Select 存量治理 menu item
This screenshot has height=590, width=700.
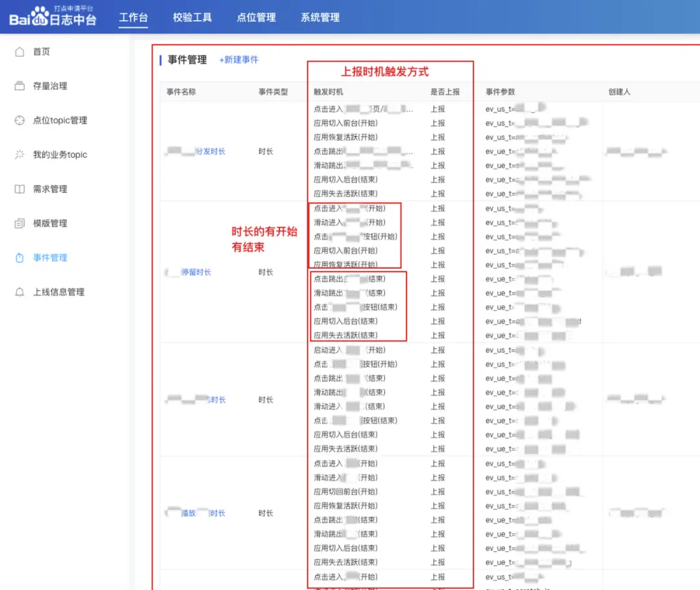click(50, 86)
